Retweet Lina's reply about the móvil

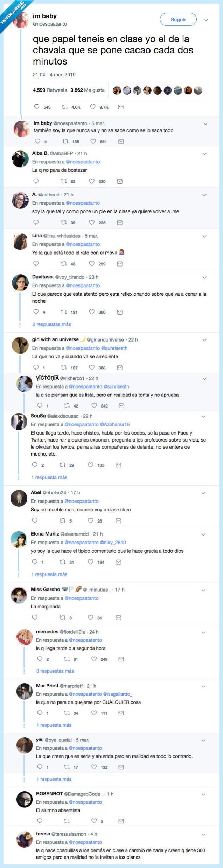coord(64,264)
